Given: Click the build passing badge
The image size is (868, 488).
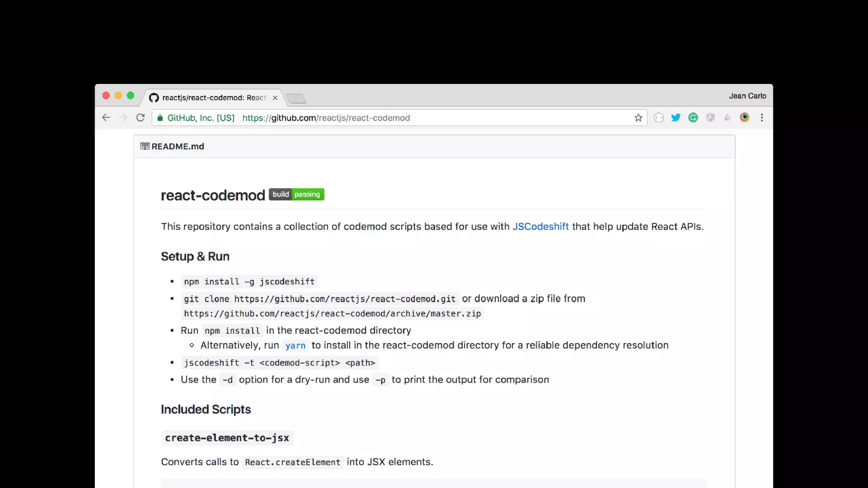Looking at the screenshot, I should tap(296, 194).
